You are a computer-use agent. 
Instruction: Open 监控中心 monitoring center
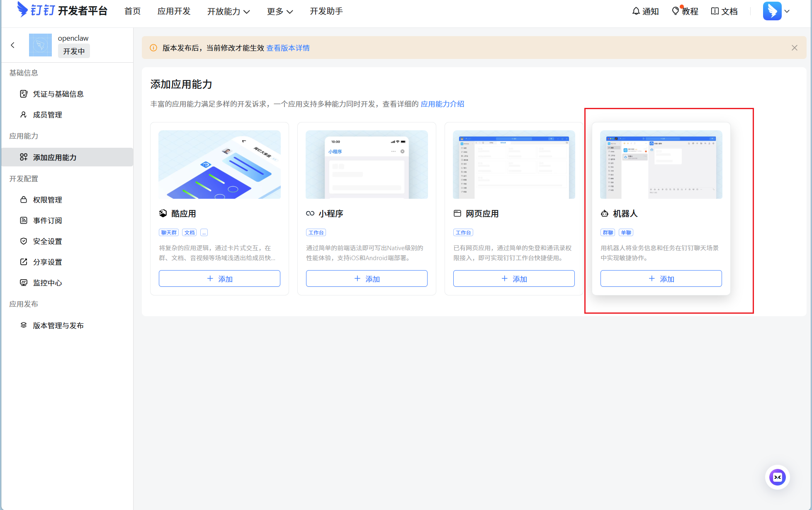click(48, 283)
